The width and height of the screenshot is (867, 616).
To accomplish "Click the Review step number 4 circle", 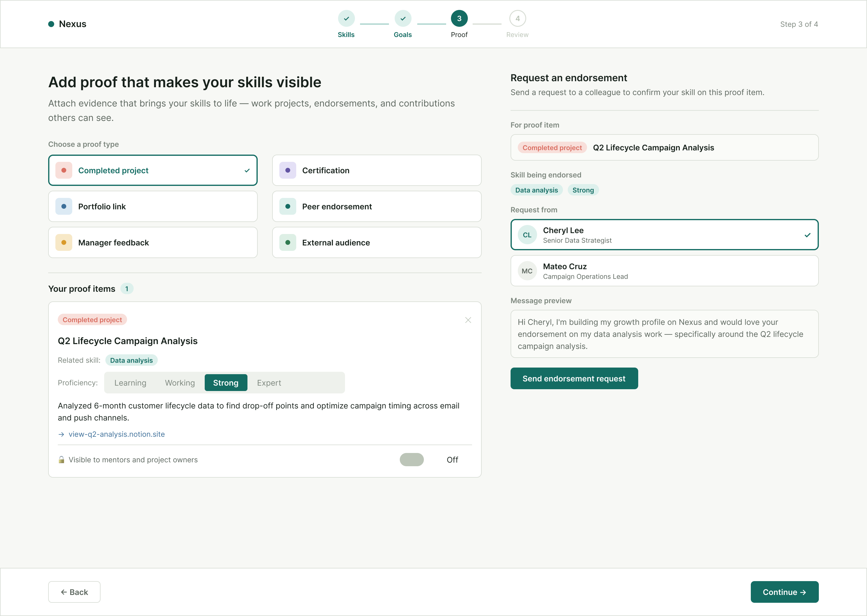I will click(x=517, y=18).
